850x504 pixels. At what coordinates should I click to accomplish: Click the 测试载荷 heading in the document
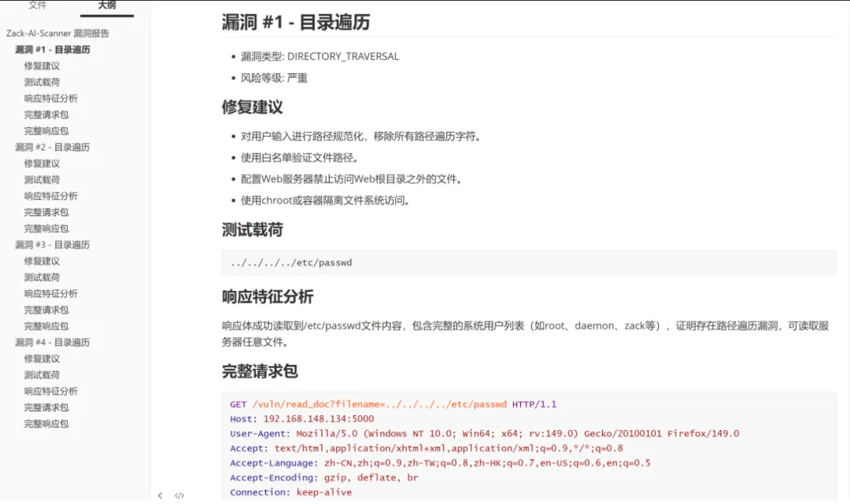point(252,230)
